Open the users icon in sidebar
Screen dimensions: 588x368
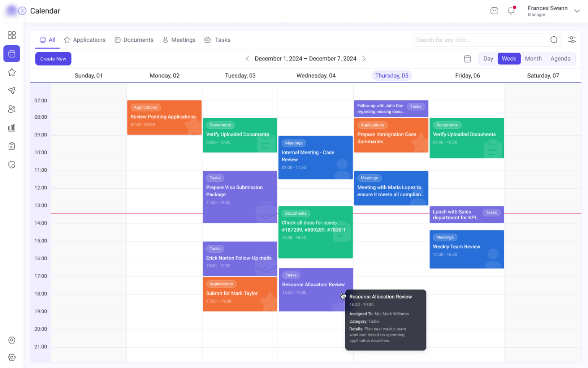12,109
